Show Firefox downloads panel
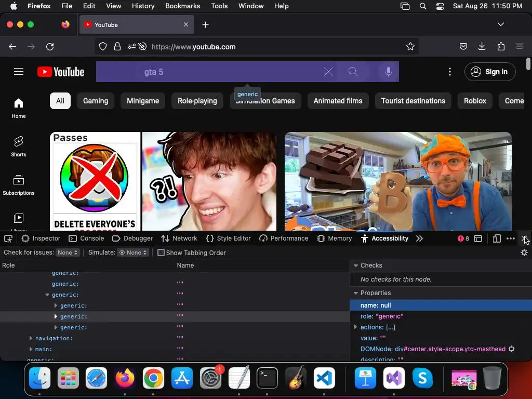532x399 pixels. pos(482,46)
